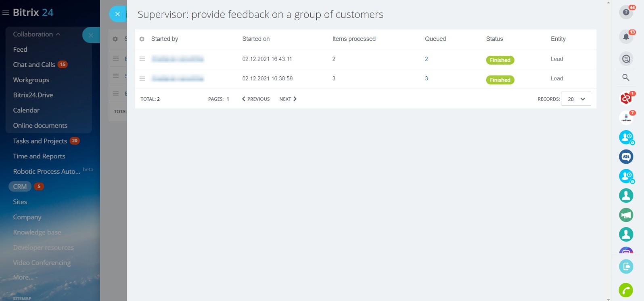Click the green phone call icon
This screenshot has width=644, height=301.
(626, 290)
